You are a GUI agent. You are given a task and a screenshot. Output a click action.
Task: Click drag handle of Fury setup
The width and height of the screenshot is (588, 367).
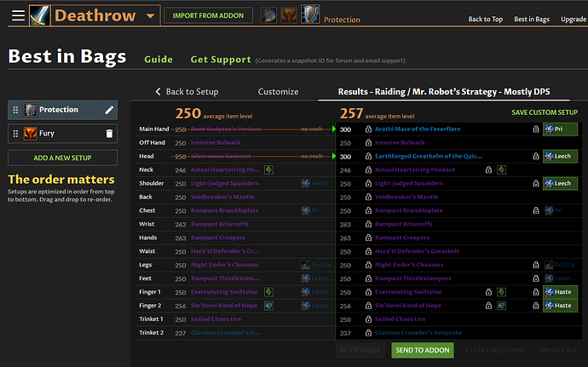[15, 134]
